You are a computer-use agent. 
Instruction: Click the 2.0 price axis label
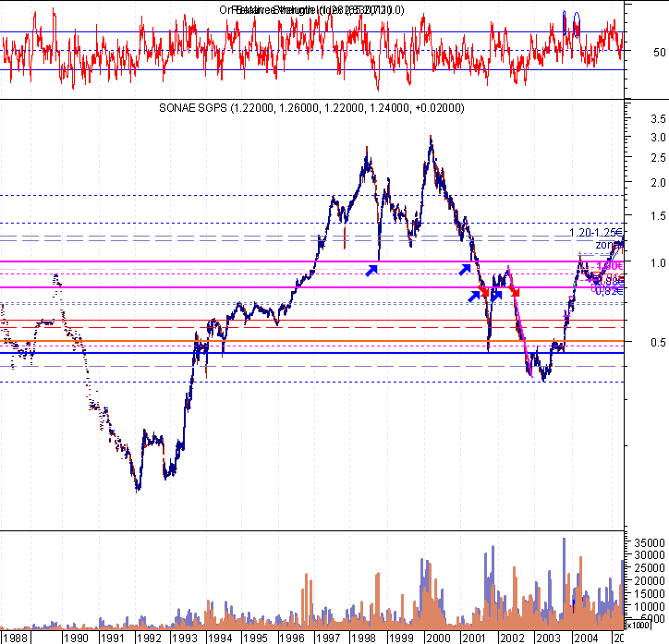point(658,183)
